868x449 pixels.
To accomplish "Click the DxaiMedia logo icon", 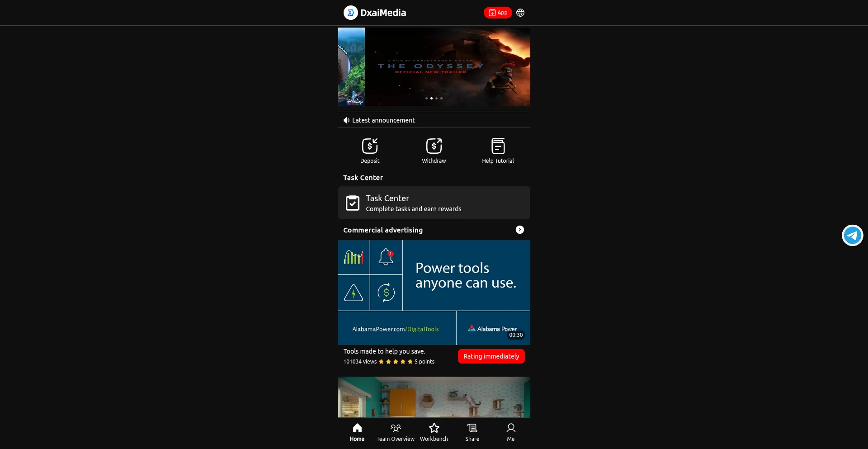I will coord(350,13).
